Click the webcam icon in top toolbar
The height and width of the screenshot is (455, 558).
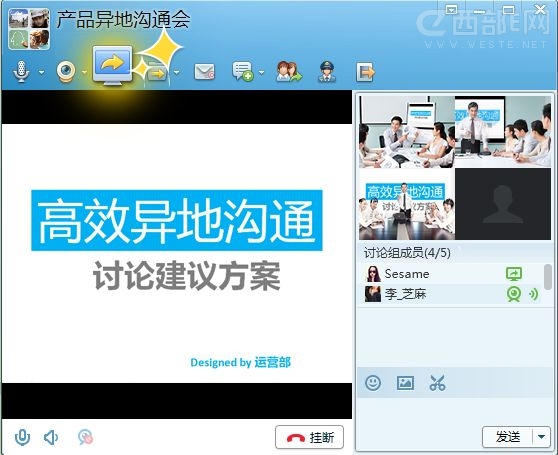point(66,72)
